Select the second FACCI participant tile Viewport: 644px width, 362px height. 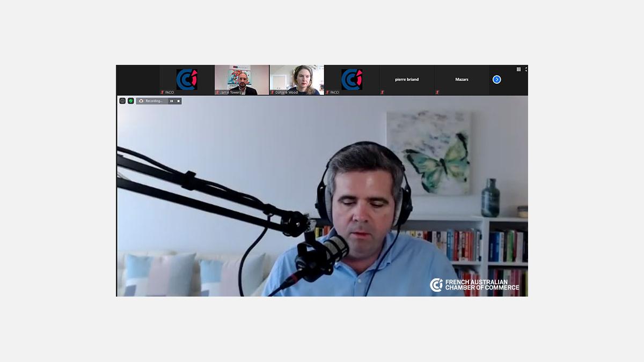click(352, 79)
